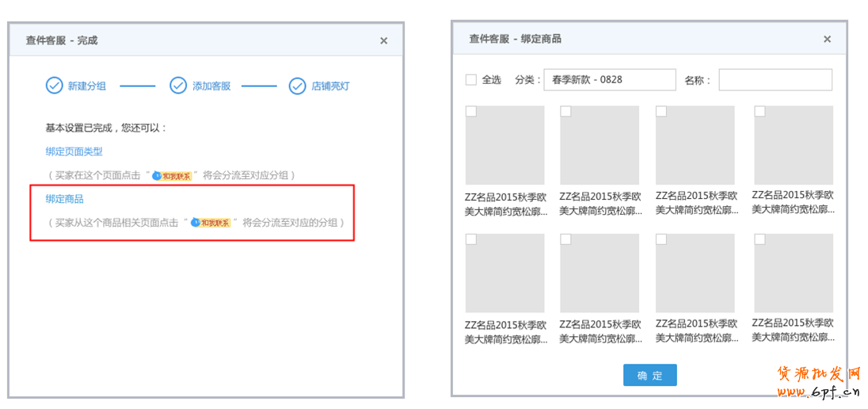Open the 绑定商品 link
The image size is (868, 409).
coord(64,199)
